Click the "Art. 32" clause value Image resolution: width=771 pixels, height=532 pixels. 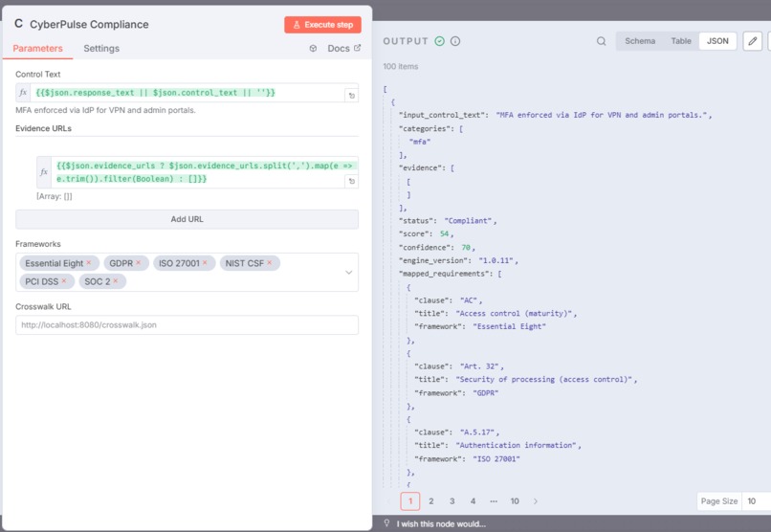point(479,366)
